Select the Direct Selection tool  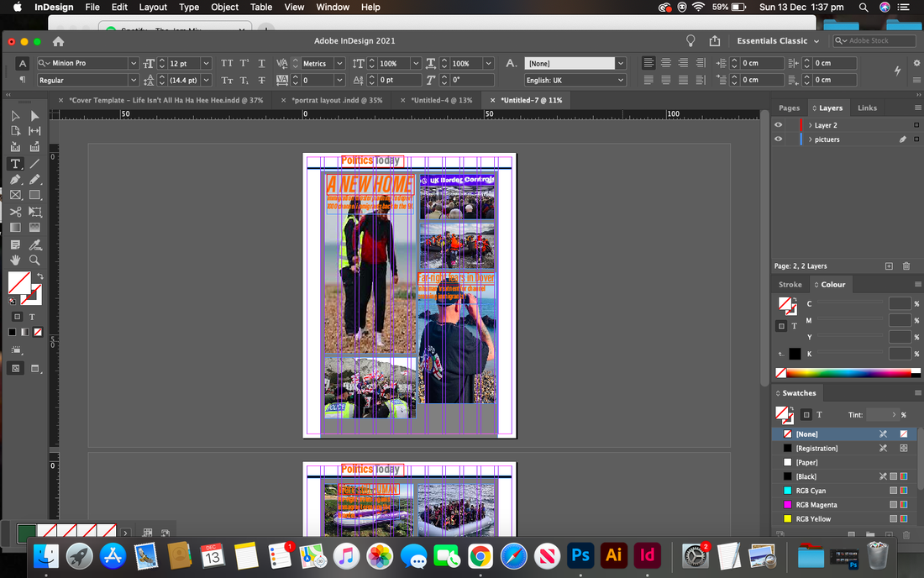tap(34, 116)
